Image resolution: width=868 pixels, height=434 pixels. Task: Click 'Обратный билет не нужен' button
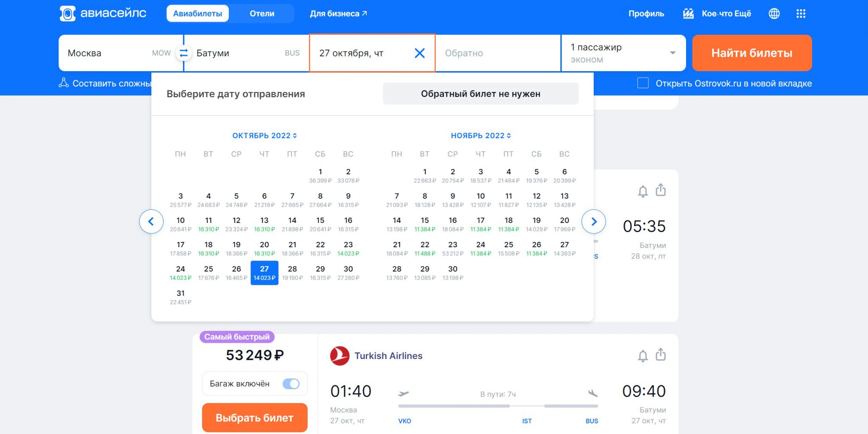pyautogui.click(x=480, y=94)
